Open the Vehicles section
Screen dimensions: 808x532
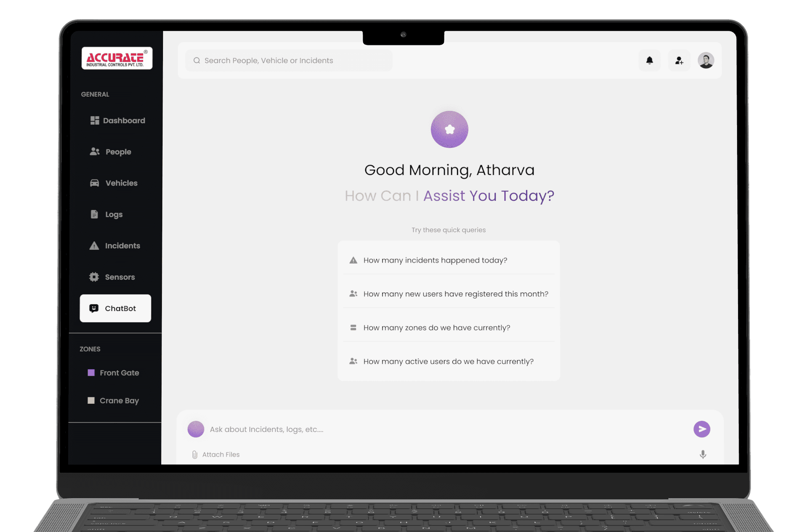[x=114, y=183]
